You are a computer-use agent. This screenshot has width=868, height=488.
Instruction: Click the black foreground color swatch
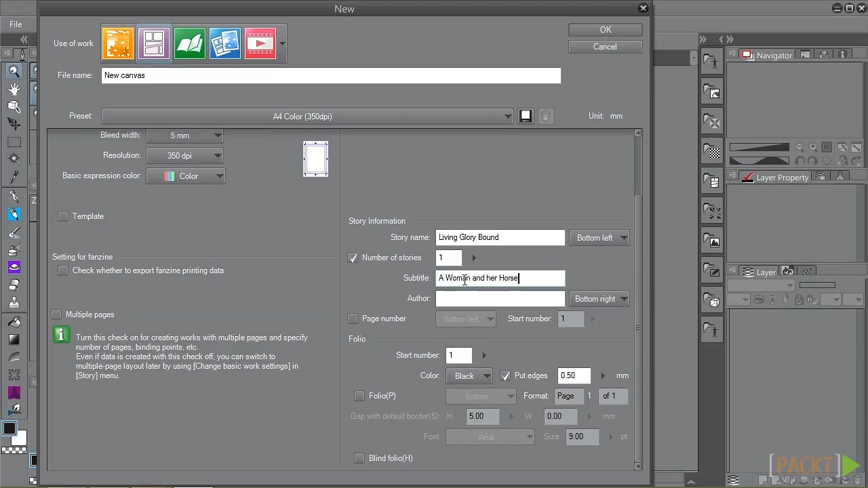(9, 428)
